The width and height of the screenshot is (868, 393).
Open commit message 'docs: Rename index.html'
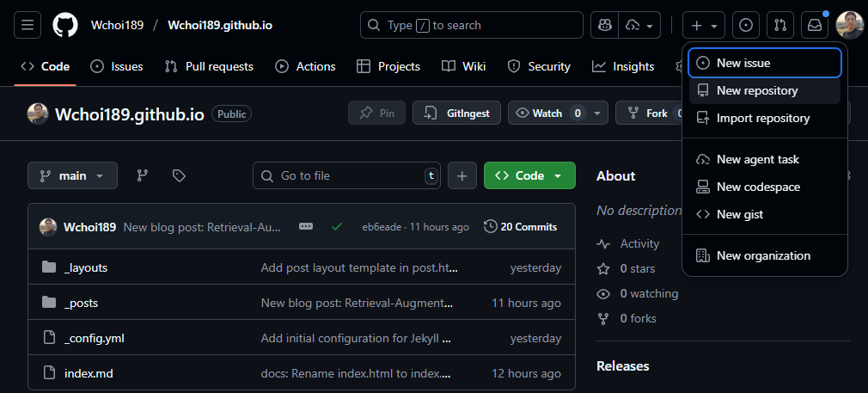click(356, 373)
